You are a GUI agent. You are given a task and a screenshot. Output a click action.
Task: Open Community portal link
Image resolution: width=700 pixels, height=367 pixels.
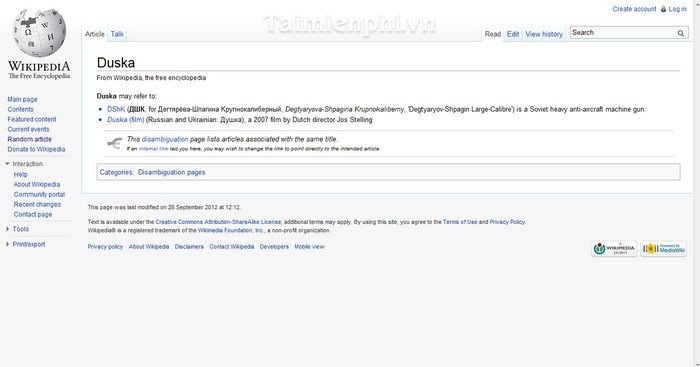tap(39, 194)
